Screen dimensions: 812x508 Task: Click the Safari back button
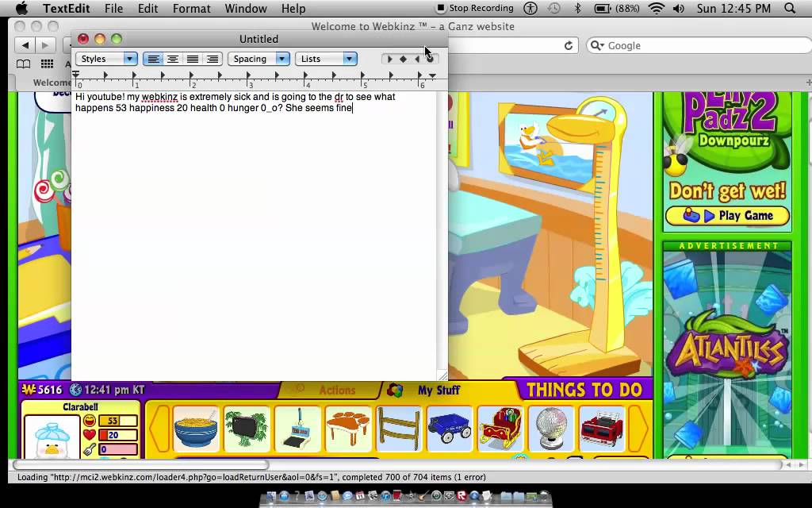[x=25, y=45]
